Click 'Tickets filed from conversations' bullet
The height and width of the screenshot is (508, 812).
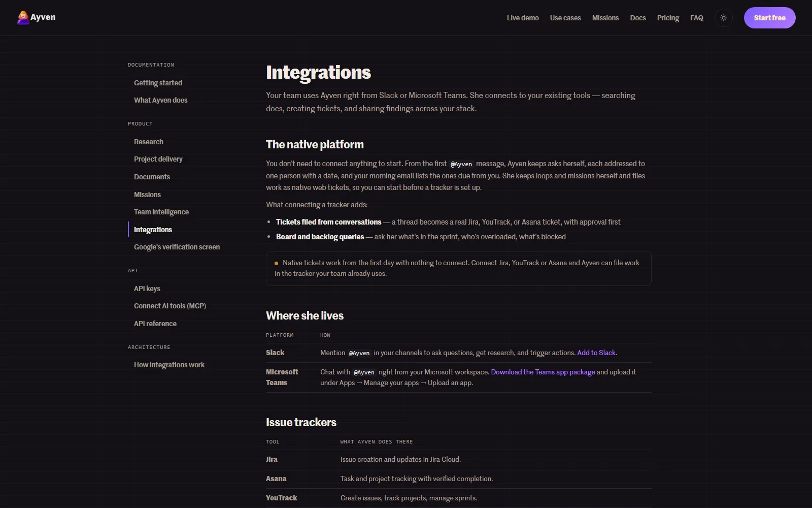tap(328, 222)
